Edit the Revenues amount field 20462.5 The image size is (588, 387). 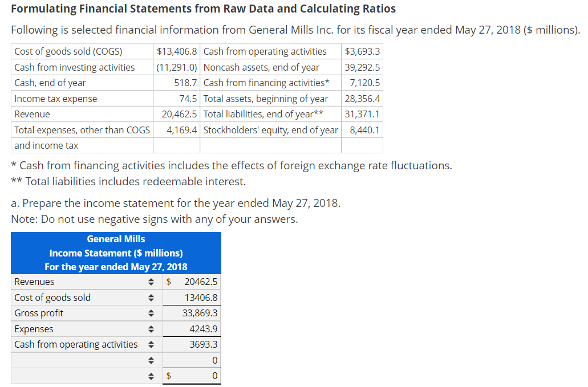[192, 282]
